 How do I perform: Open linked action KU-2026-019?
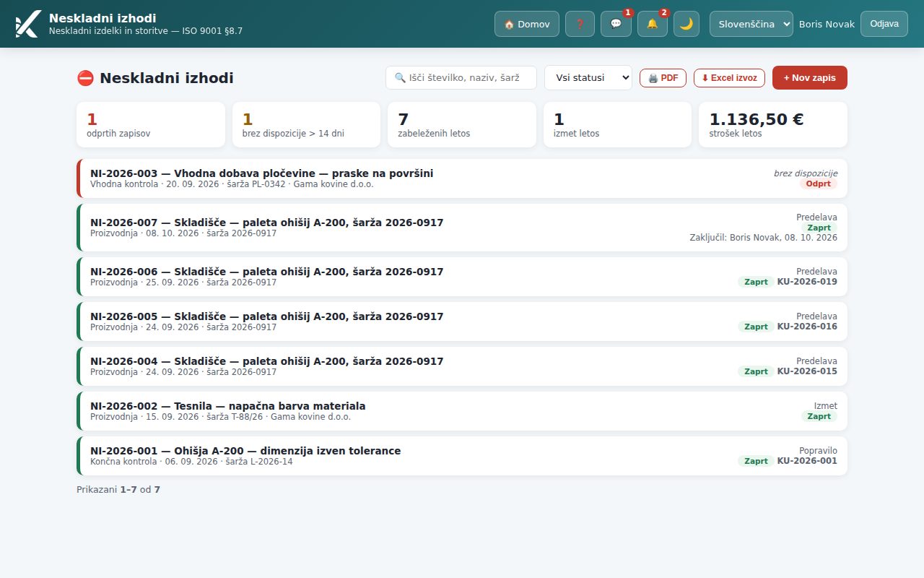coord(807,282)
